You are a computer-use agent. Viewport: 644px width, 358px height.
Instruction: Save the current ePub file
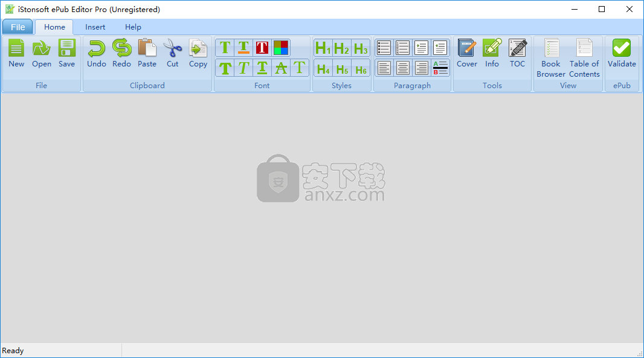pyautogui.click(x=66, y=53)
